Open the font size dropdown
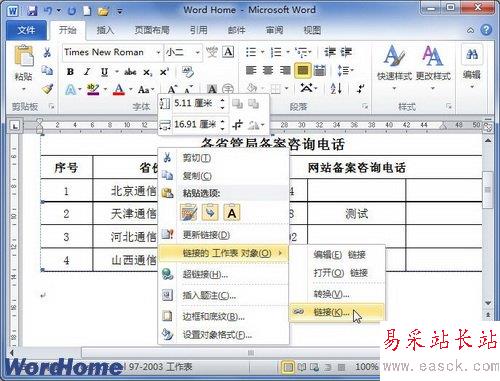Viewport: 500px width, 381px height. point(197,52)
